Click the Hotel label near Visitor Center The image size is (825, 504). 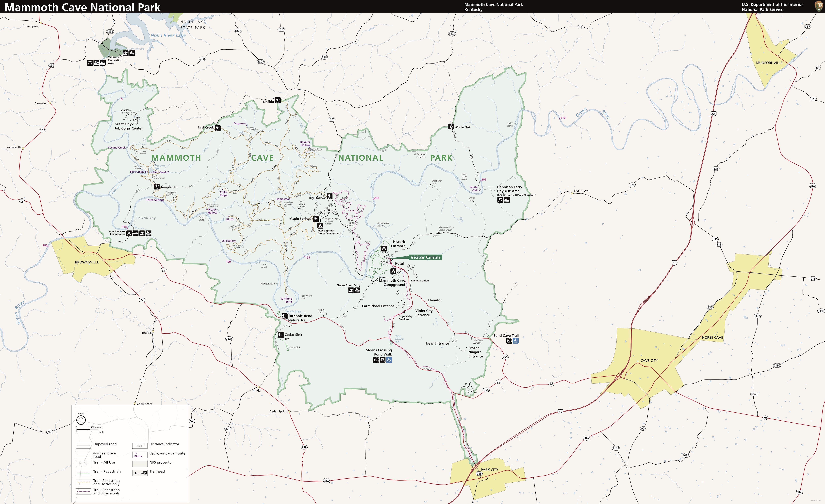(x=399, y=264)
